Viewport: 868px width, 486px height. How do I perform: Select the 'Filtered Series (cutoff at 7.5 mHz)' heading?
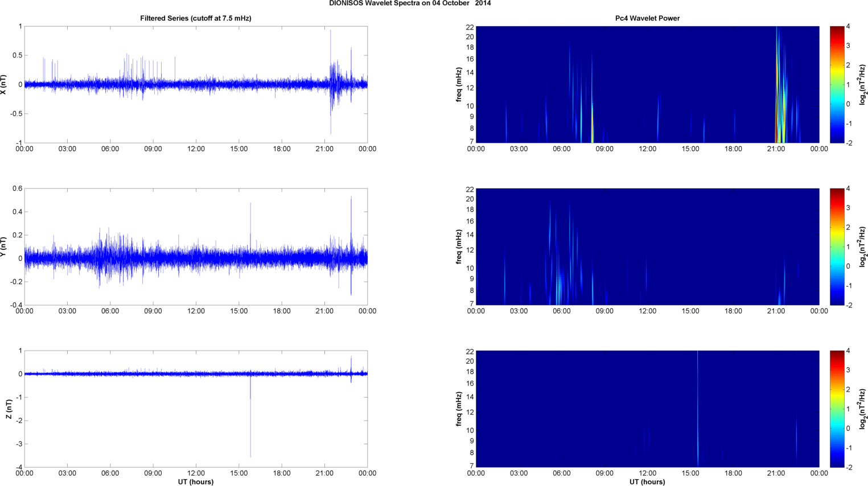tap(196, 18)
